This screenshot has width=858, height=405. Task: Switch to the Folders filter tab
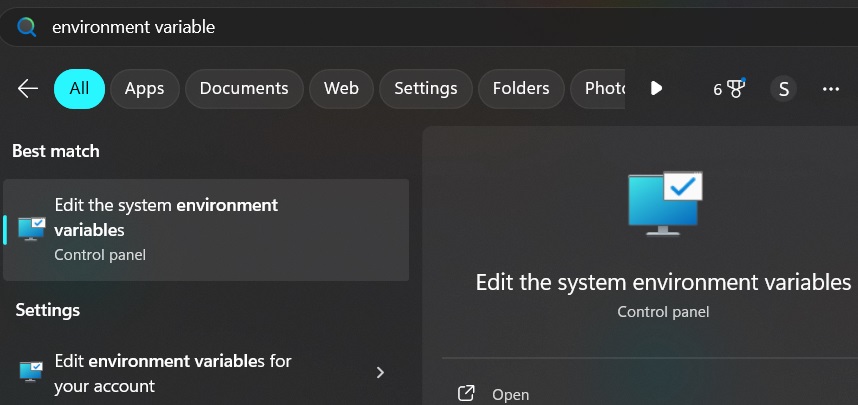point(520,88)
